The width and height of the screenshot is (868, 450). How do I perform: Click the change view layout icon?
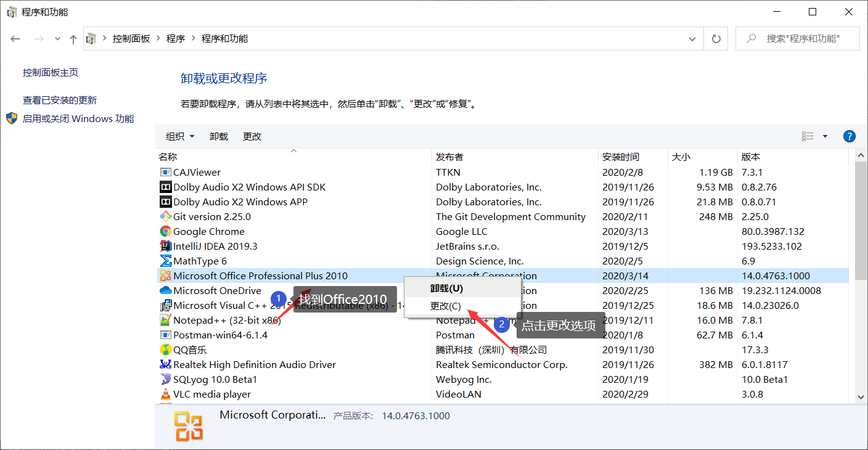click(x=808, y=136)
